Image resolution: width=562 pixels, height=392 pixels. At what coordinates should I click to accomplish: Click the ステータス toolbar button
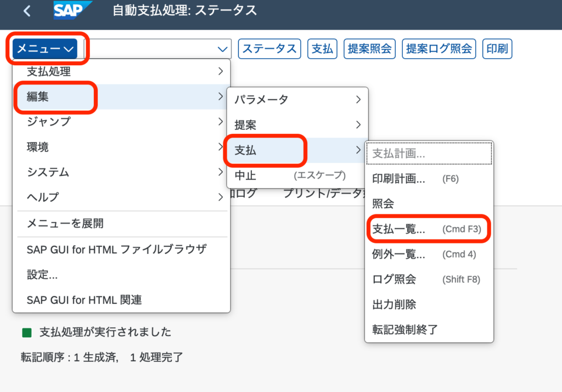point(269,48)
